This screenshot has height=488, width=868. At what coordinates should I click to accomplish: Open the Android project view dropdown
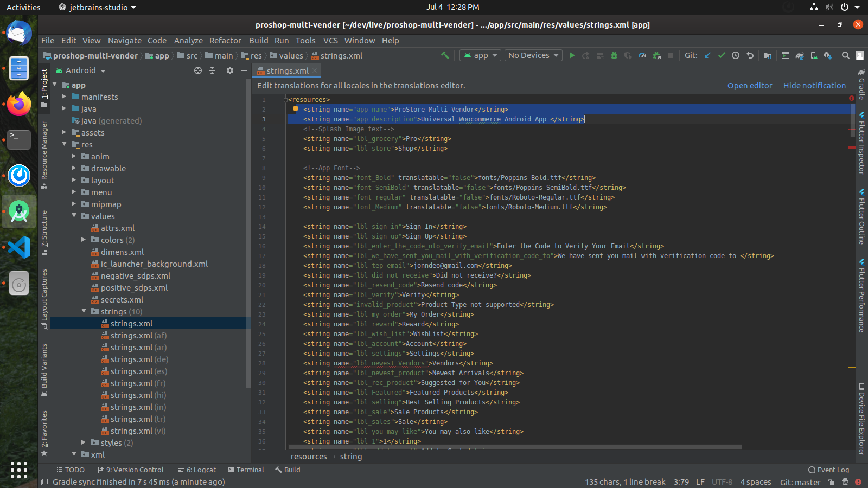coord(81,70)
